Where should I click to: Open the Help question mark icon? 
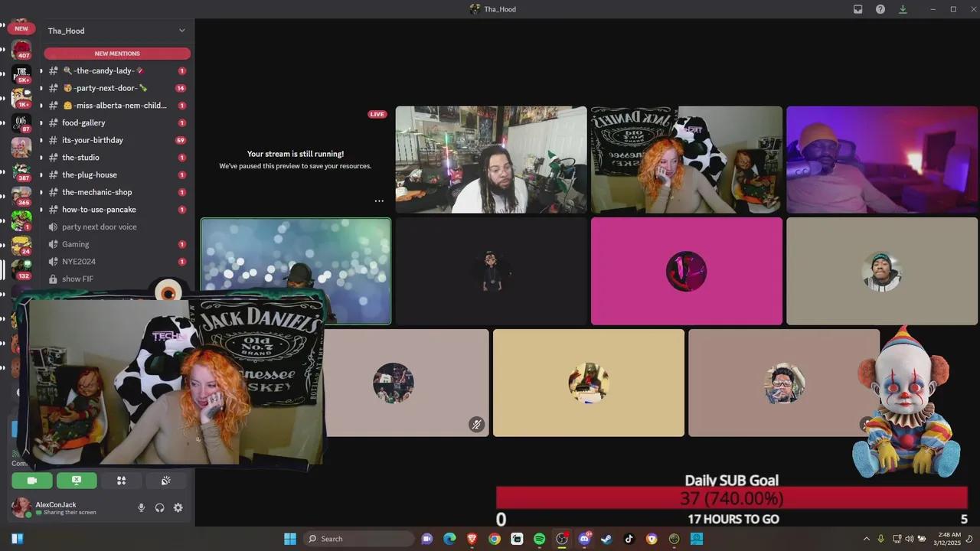(x=880, y=9)
